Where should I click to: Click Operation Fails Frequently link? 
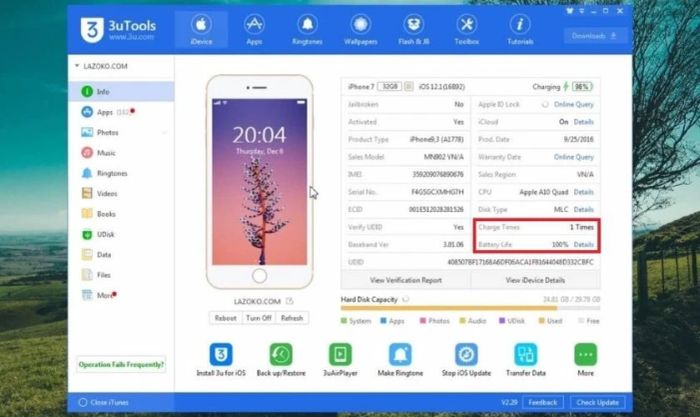tap(121, 364)
